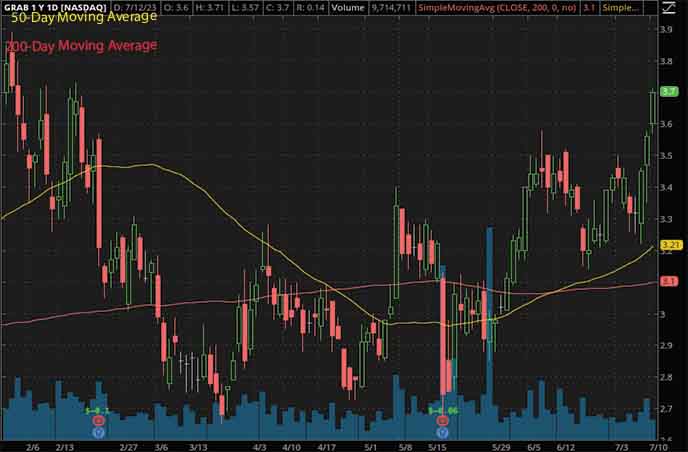Click the C: 3.7 close price readout
688x452 pixels.
[277, 7]
